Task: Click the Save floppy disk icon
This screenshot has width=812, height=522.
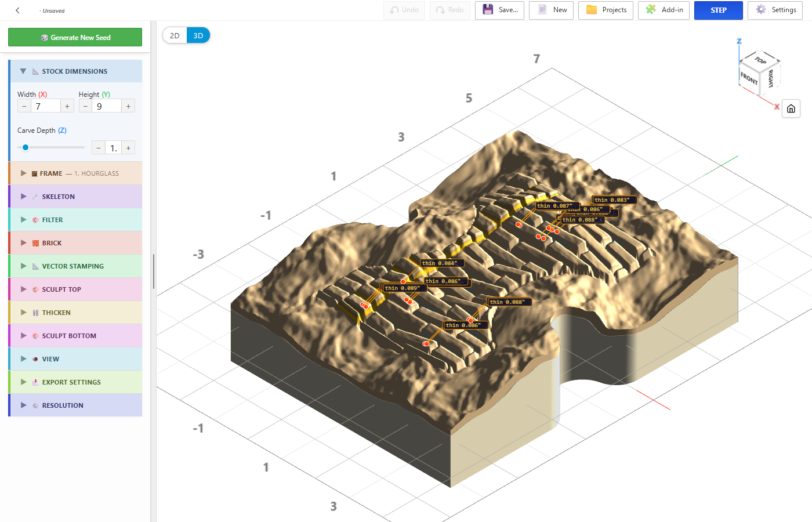Action: [488, 10]
